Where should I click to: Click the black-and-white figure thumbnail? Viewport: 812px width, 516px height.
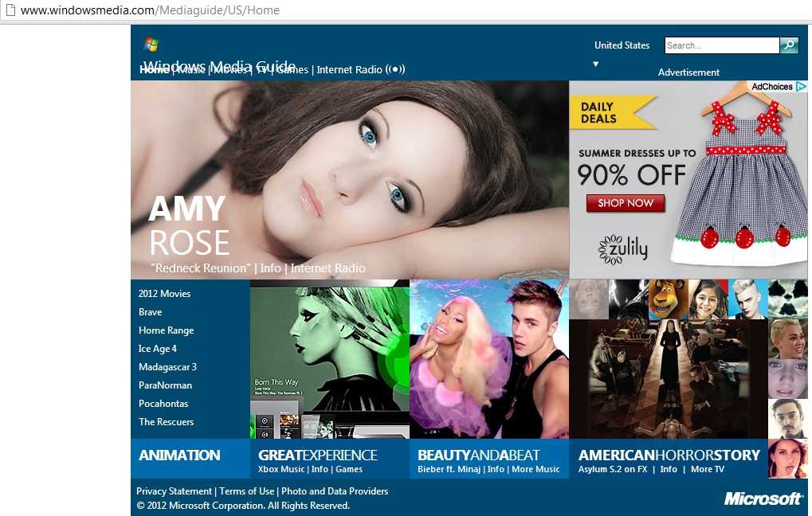point(629,299)
